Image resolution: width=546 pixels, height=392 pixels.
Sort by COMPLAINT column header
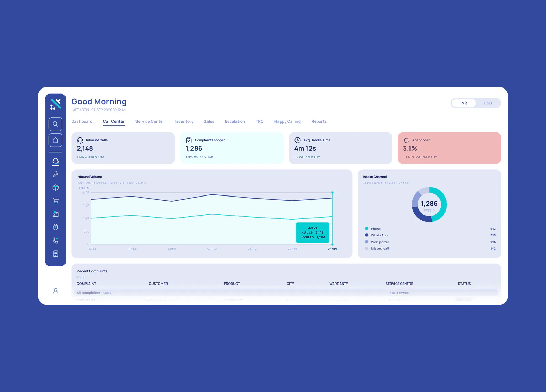click(86, 284)
